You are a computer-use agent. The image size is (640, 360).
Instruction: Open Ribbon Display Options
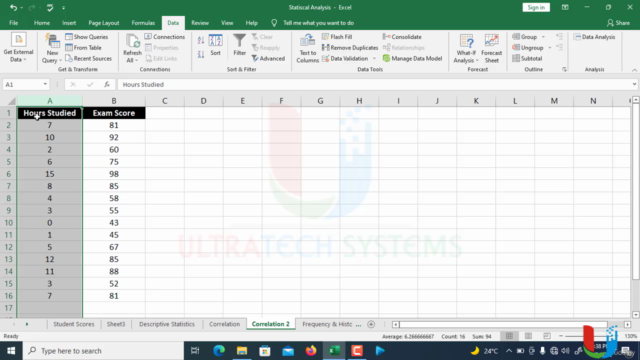(565, 7)
